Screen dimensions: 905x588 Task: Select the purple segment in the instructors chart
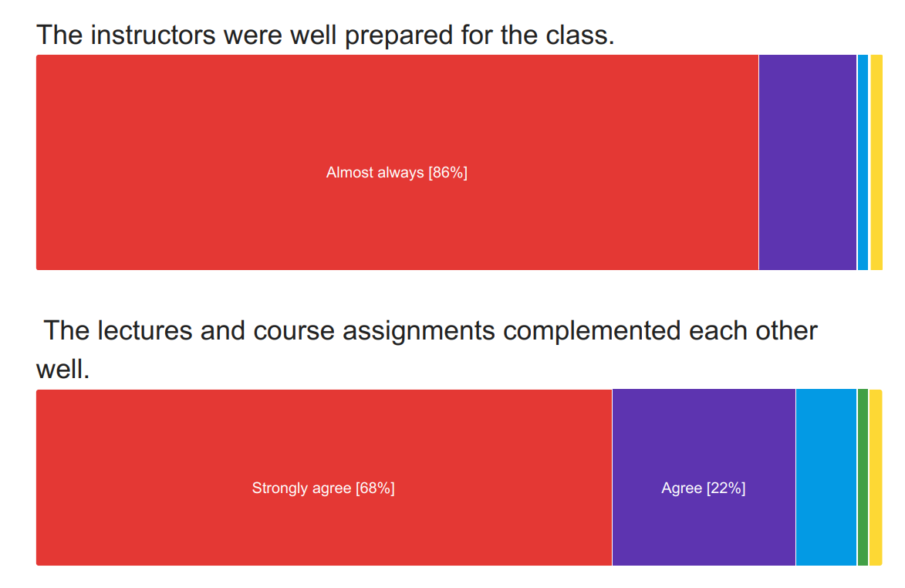pyautogui.click(x=807, y=163)
